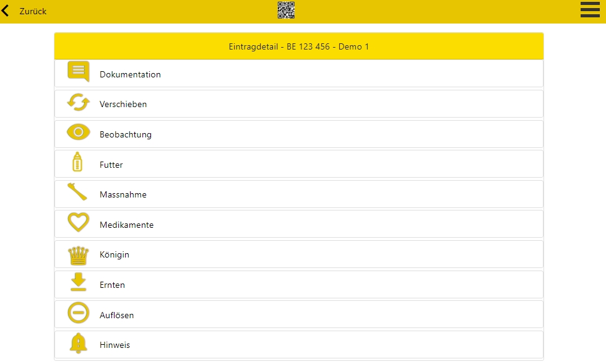
Task: Click the Ernten download arrow icon
Action: point(78,282)
